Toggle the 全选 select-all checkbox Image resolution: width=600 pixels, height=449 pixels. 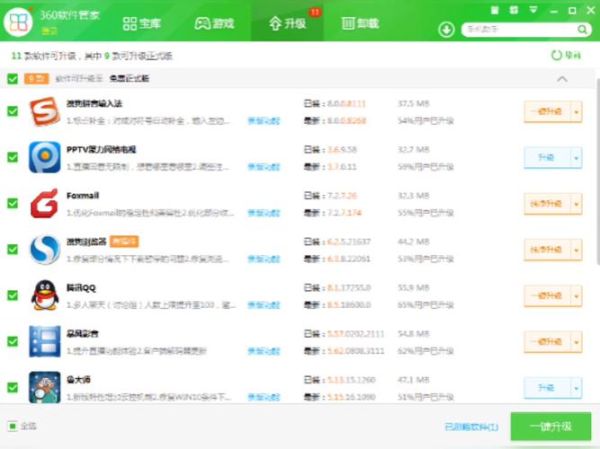pyautogui.click(x=13, y=426)
